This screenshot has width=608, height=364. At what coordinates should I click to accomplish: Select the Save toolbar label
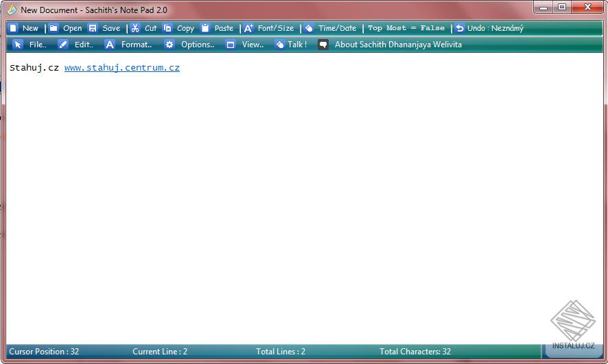point(111,28)
